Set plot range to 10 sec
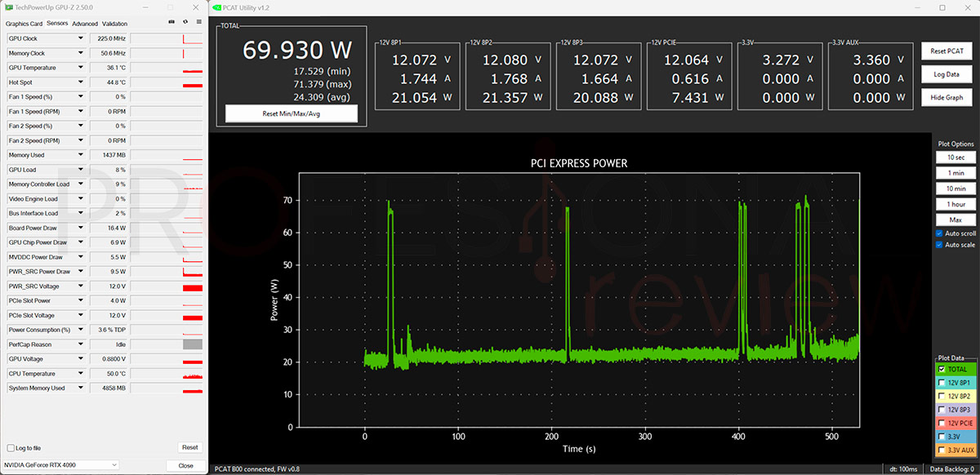This screenshot has height=475, width=980. [x=955, y=158]
